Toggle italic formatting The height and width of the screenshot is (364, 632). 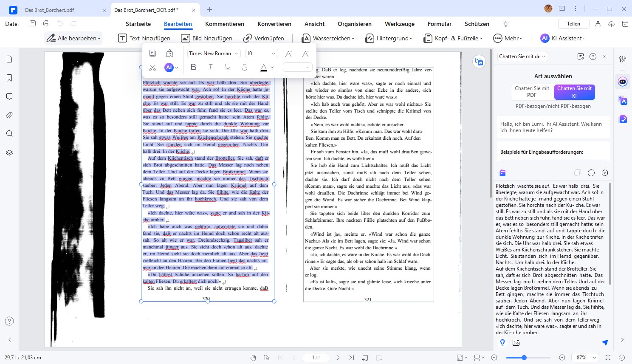coord(210,67)
